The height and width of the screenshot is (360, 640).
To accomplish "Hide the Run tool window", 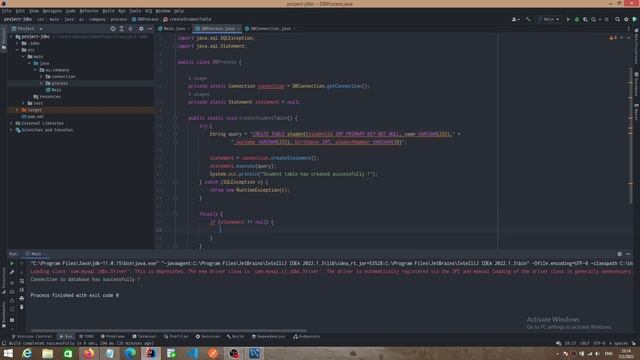I will tap(629, 254).
